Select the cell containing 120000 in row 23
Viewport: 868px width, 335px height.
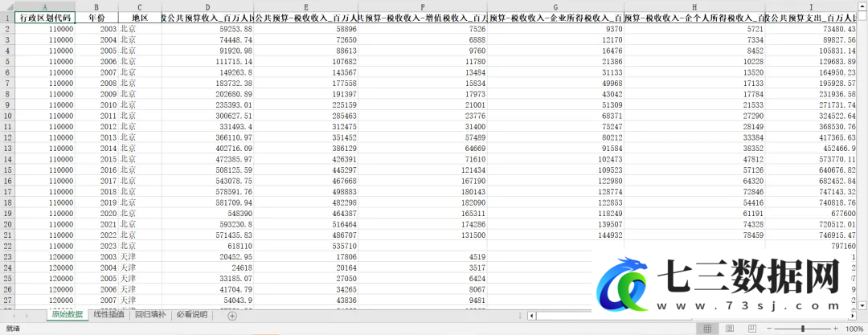(x=45, y=256)
